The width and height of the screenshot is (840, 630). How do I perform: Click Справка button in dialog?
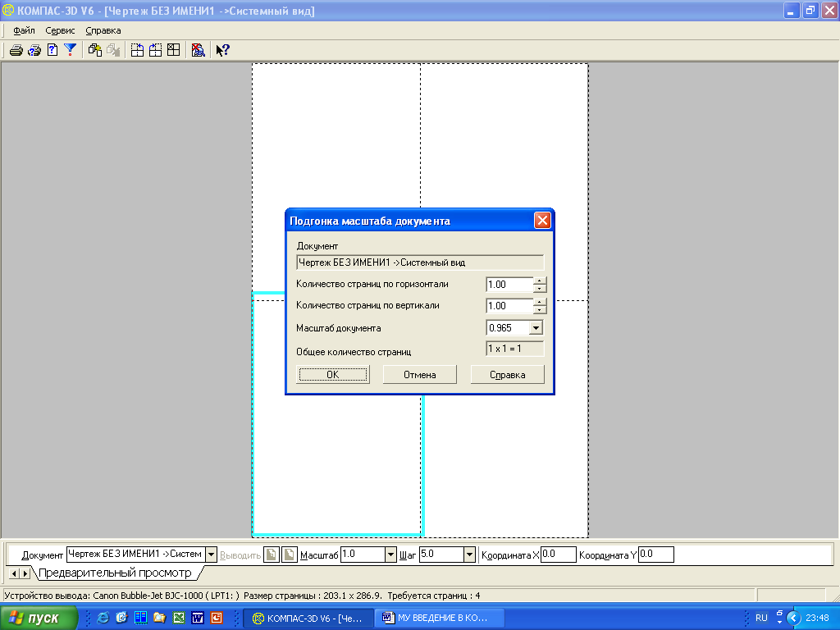click(x=507, y=374)
